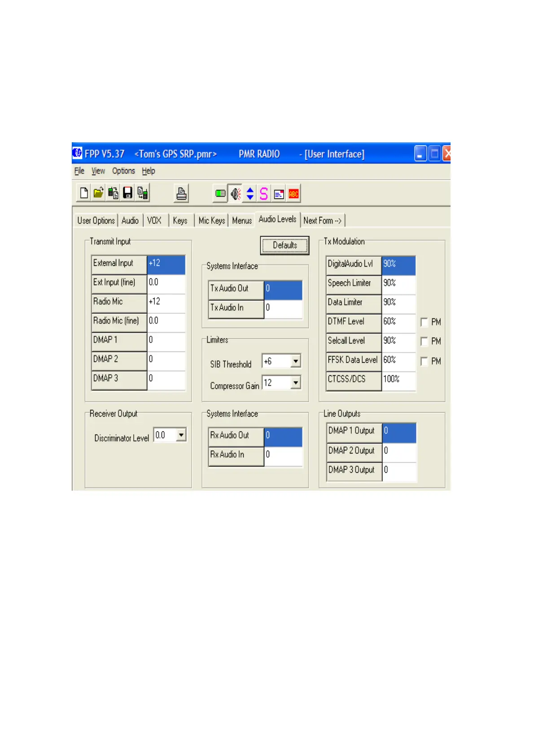The width and height of the screenshot is (534, 756).
Task: Select the Rx Audio Out value field
Action: [x=283, y=436]
